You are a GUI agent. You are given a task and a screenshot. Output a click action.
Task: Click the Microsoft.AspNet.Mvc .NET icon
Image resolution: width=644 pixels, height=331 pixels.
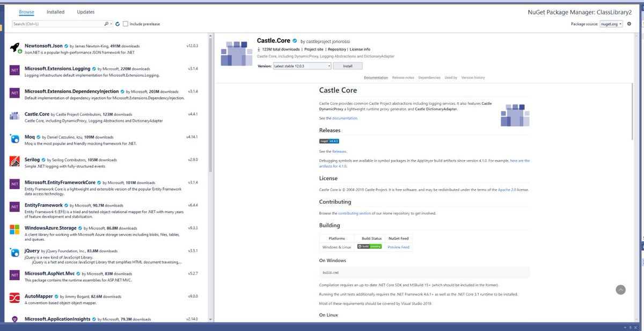[x=15, y=276]
